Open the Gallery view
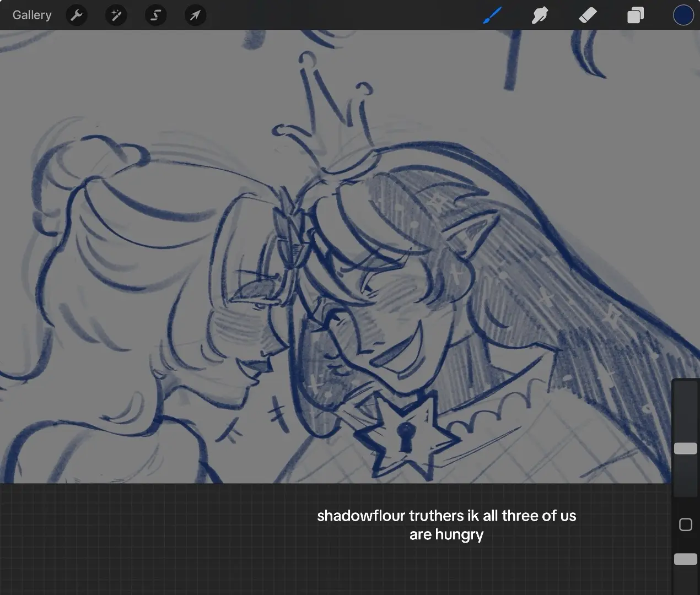The width and height of the screenshot is (700, 595). [32, 15]
